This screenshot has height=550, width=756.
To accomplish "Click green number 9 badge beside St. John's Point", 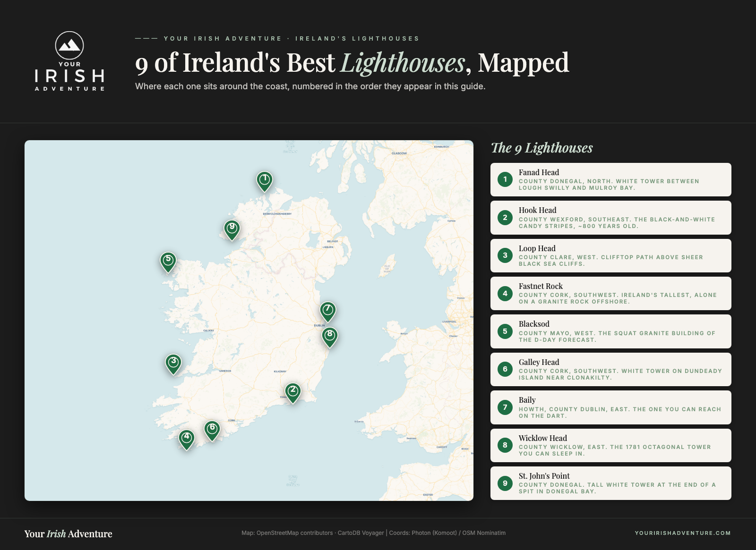I will click(505, 483).
